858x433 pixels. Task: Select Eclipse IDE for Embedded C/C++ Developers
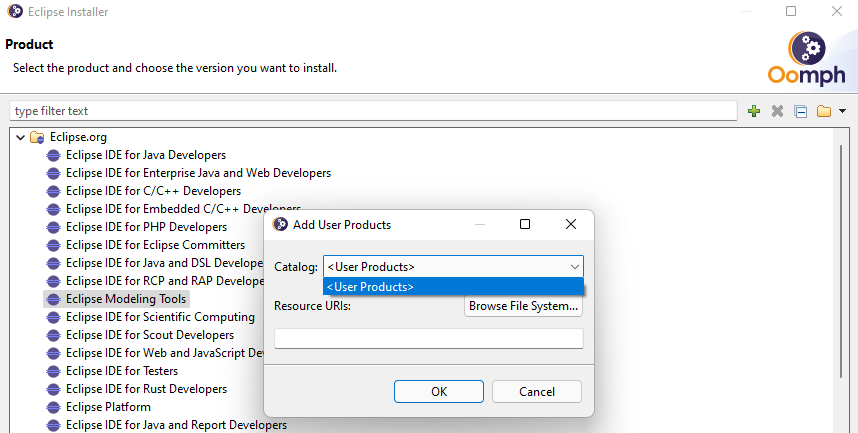pos(183,209)
